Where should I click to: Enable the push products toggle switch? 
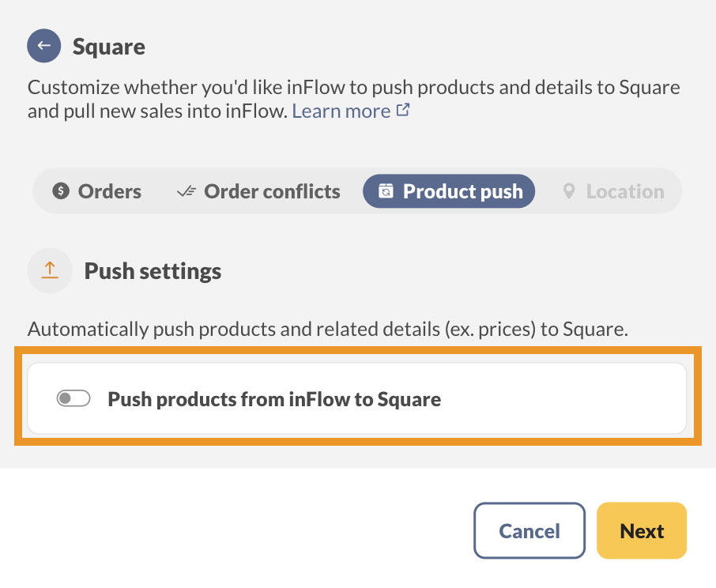[x=73, y=399]
